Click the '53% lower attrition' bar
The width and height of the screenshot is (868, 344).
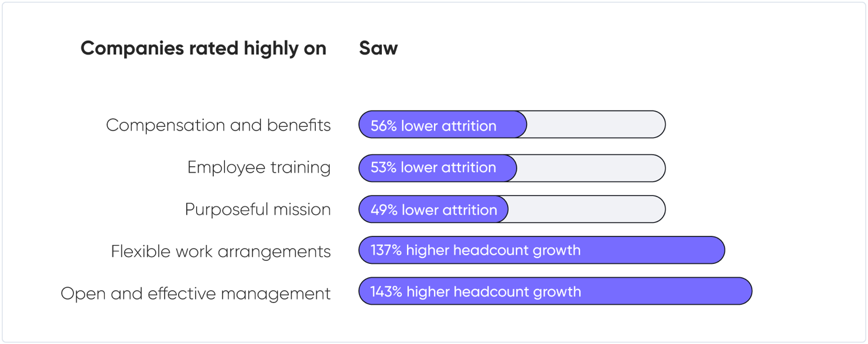coord(438,168)
